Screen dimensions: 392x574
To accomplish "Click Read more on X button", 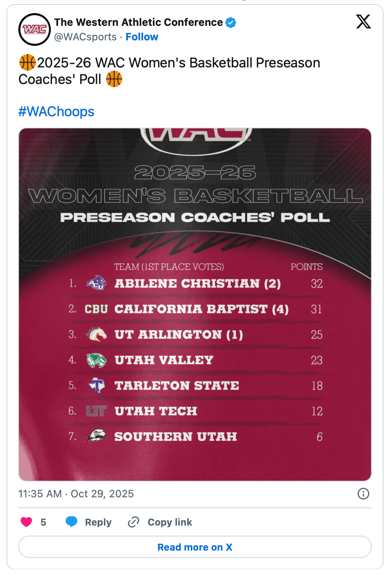I will click(195, 547).
